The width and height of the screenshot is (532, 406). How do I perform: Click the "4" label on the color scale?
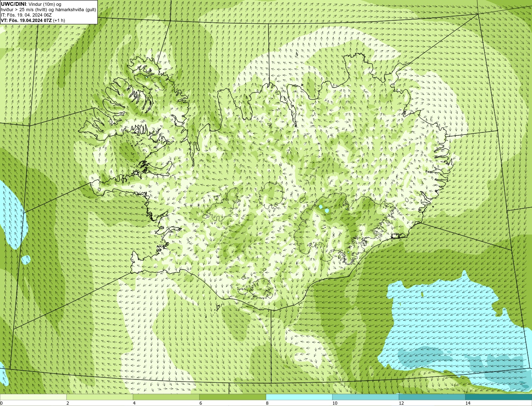point(134,403)
